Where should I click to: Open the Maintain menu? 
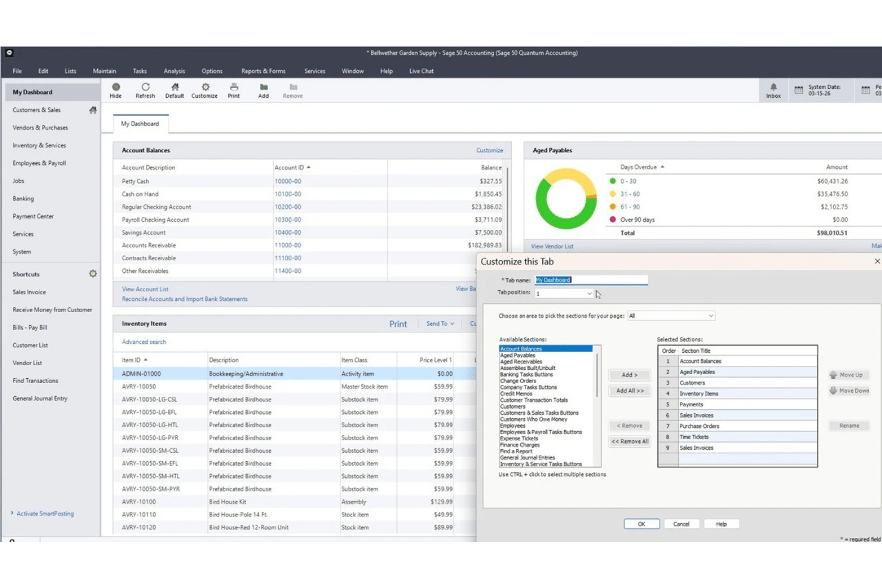pos(104,71)
